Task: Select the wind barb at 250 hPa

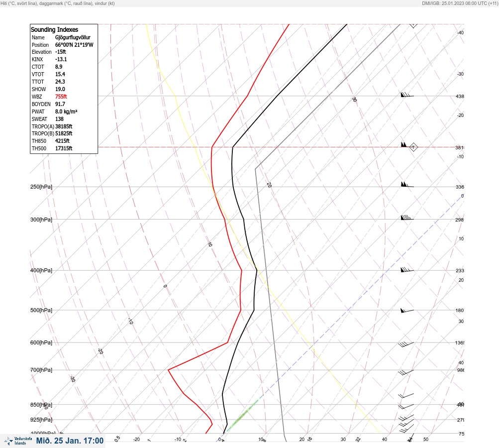Action: pyautogui.click(x=407, y=184)
